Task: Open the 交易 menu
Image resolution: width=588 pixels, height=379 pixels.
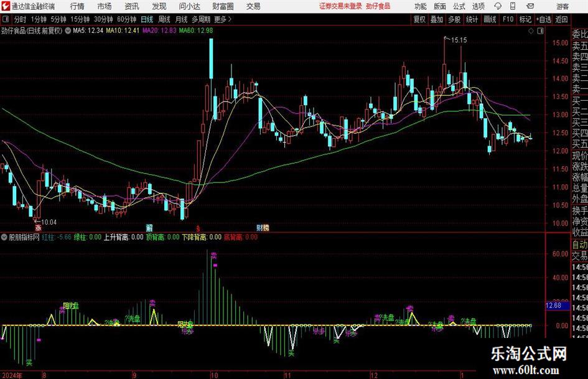Action: tap(253, 6)
